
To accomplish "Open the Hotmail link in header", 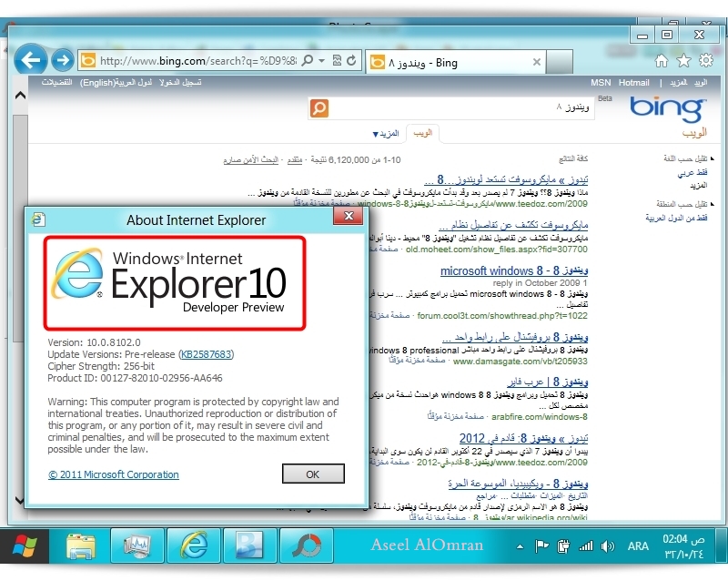I will (x=633, y=83).
